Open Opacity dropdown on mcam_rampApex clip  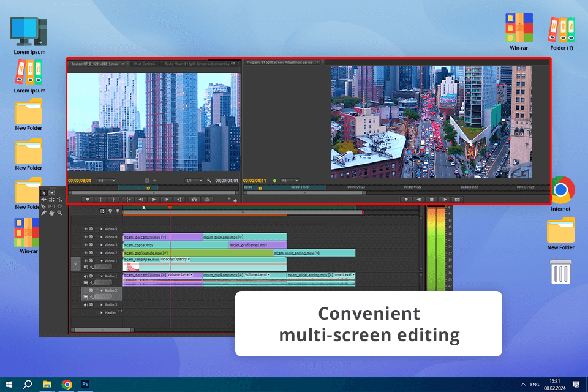[175, 259]
